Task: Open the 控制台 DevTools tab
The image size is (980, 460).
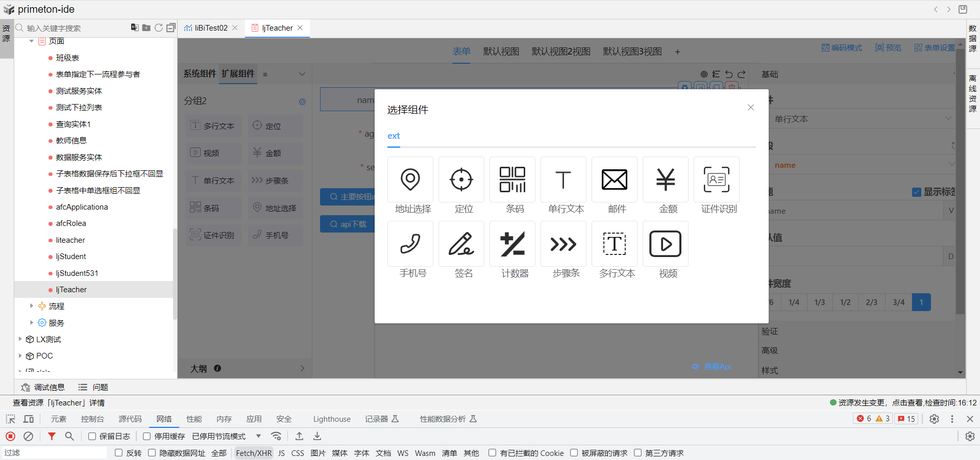Action: 92,419
